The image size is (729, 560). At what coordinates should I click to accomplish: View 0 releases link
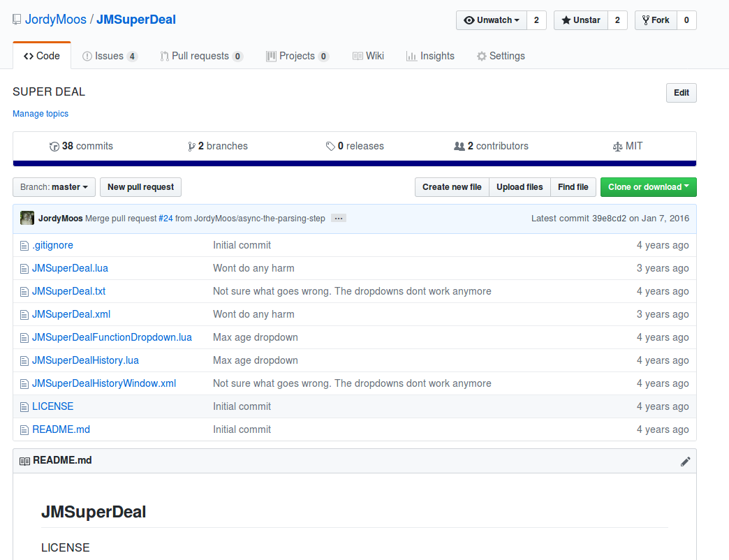coord(355,146)
